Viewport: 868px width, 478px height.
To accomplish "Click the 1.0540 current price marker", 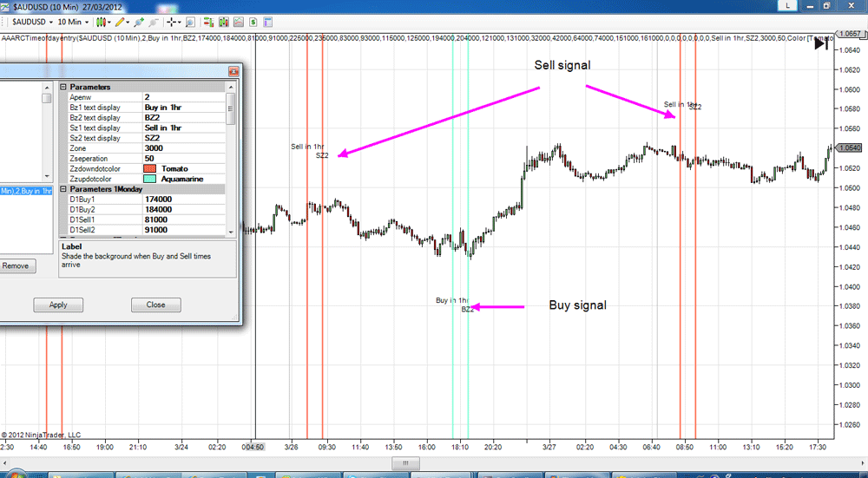I will click(x=851, y=147).
